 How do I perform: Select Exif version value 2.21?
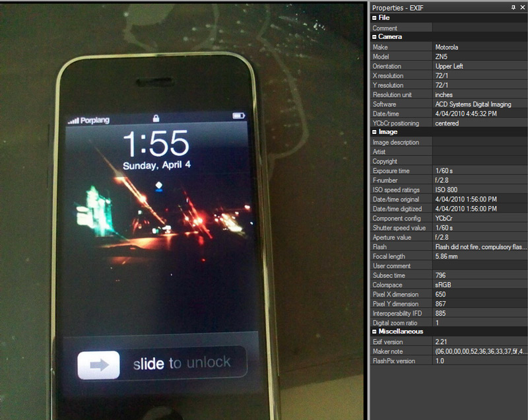point(441,342)
